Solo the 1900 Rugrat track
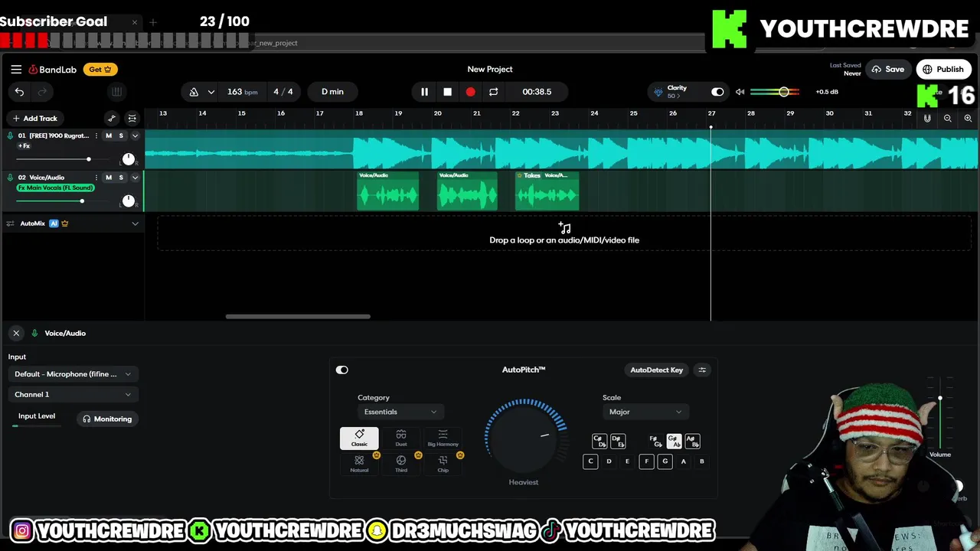Image resolution: width=980 pixels, height=551 pixels. (x=121, y=135)
